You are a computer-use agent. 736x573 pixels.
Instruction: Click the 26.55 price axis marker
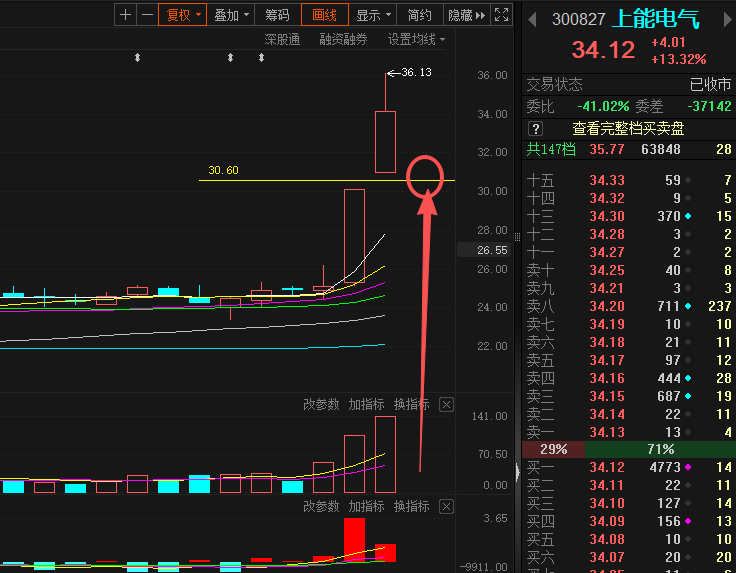(483, 250)
